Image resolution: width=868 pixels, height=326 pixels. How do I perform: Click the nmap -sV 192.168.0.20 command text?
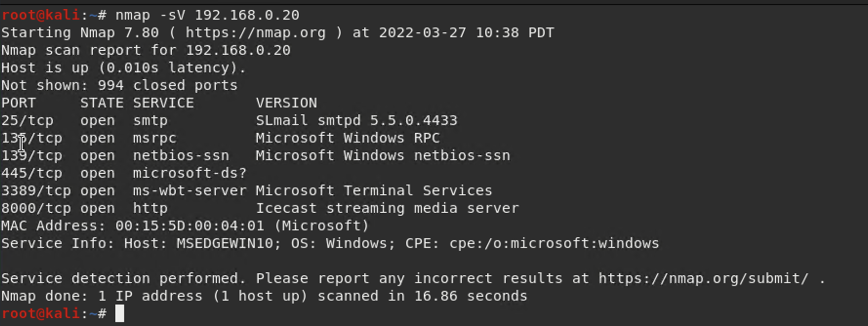207,15
